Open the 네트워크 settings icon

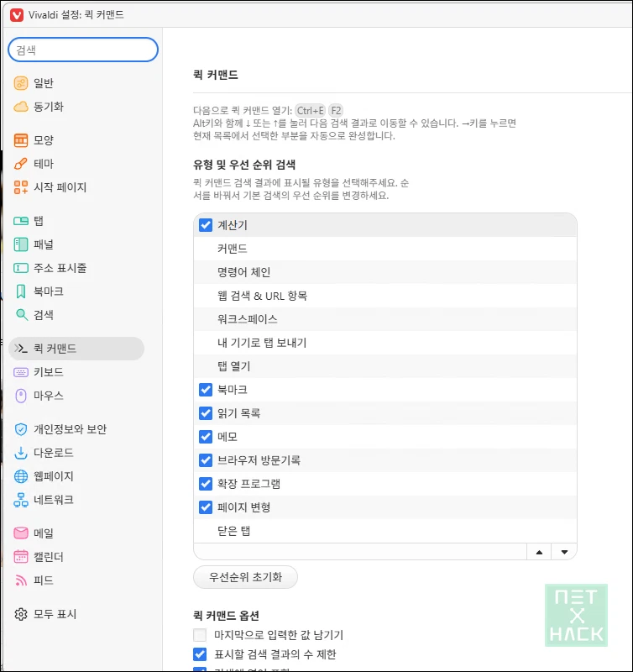tap(20, 500)
